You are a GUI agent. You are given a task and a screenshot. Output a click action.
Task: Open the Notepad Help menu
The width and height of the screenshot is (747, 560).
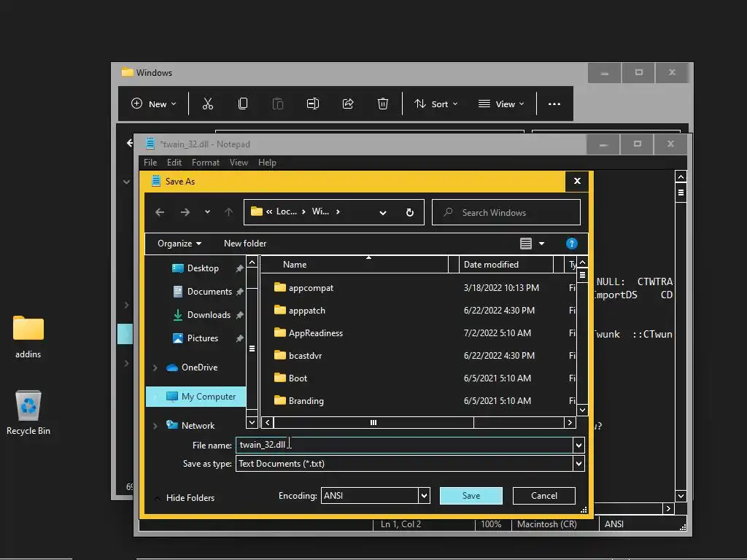[267, 163]
